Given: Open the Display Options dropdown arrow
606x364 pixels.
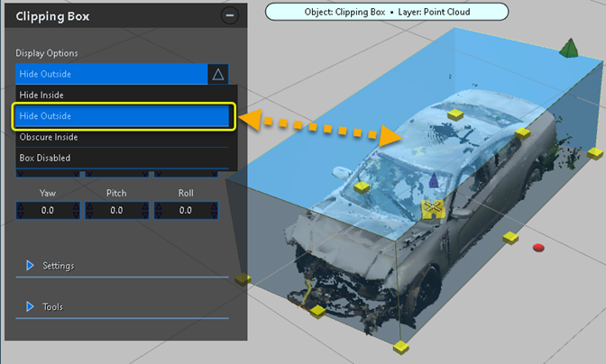Looking at the screenshot, I should click(218, 74).
